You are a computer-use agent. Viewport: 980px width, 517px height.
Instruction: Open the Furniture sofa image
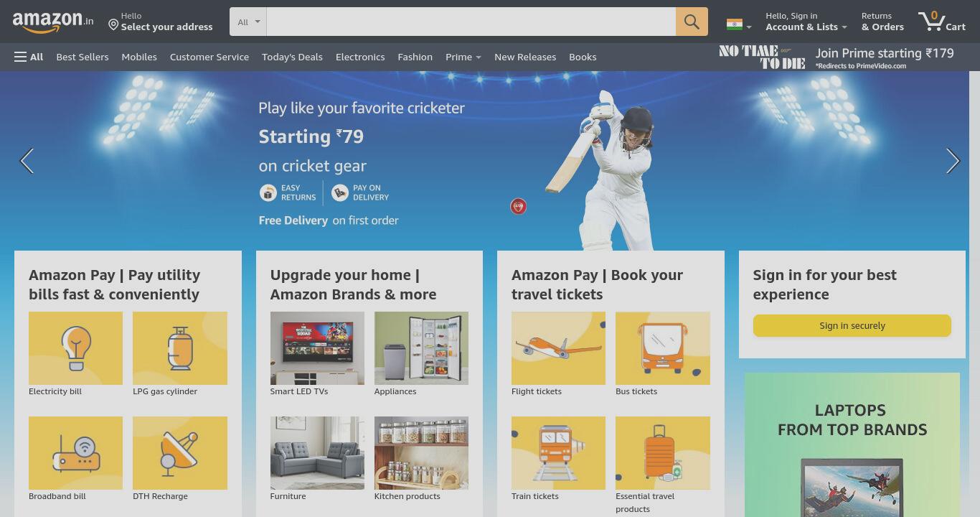(317, 453)
